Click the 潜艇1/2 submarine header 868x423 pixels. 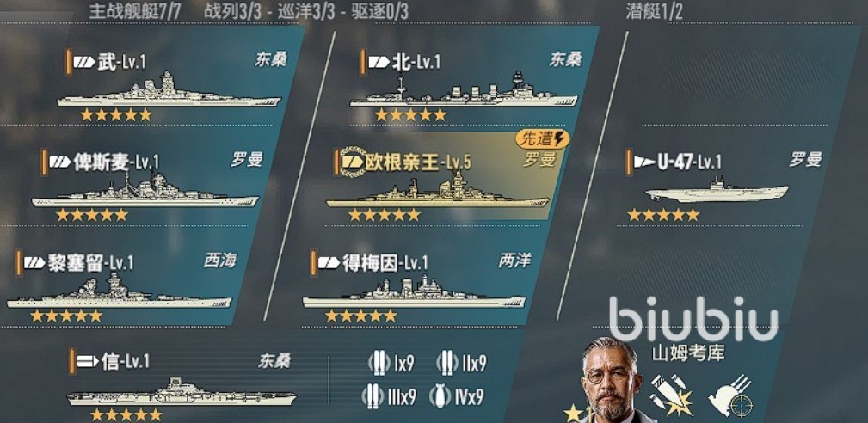point(655,12)
